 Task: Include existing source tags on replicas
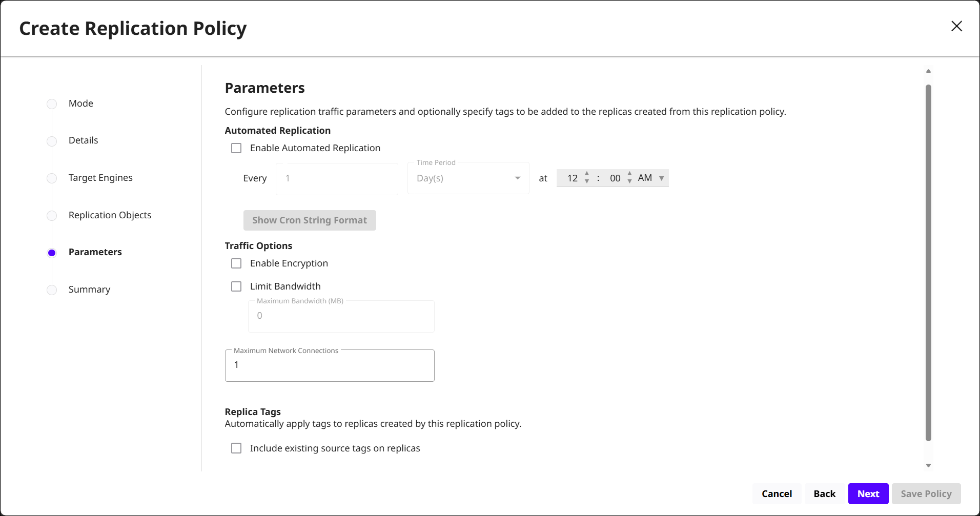pos(236,448)
